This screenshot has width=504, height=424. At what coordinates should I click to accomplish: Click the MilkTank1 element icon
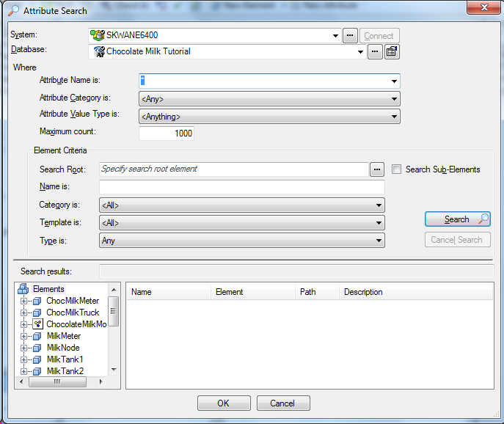[x=37, y=359]
